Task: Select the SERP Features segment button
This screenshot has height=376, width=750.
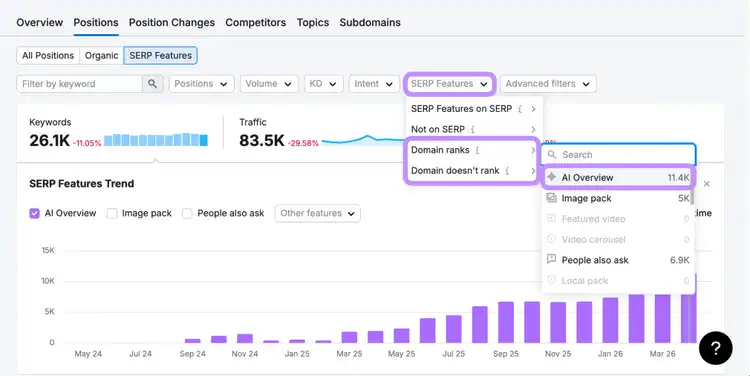Action: (x=160, y=55)
